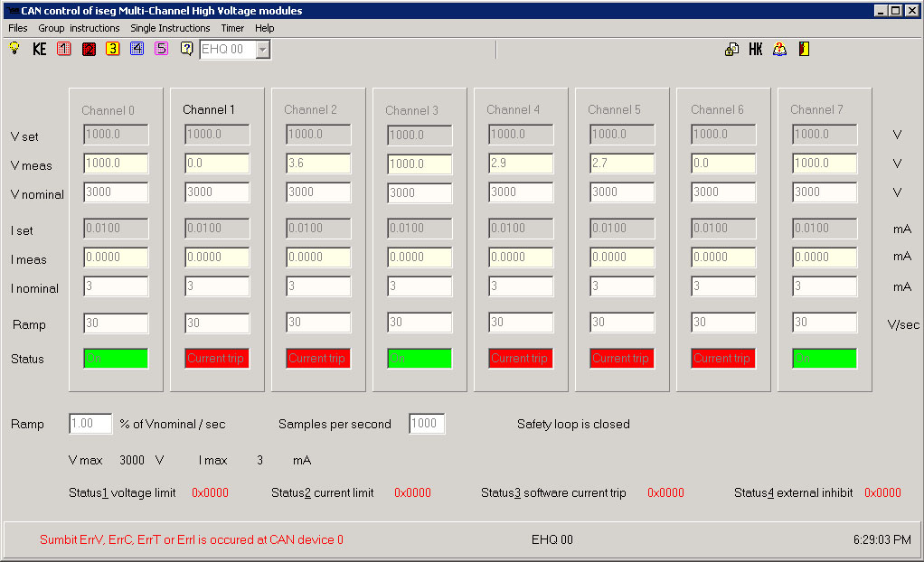The image size is (924, 562).
Task: Click the Status4 external inhibit value
Action: click(882, 492)
